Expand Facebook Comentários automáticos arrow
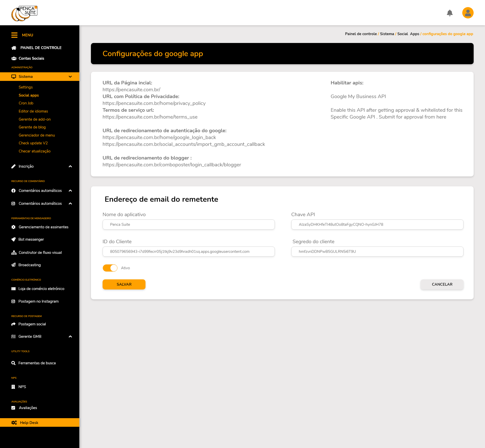This screenshot has width=485, height=448. (70, 191)
